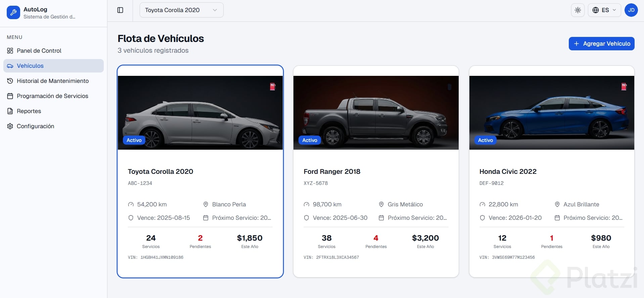Click the Programación de Servicios calendar icon

click(x=10, y=96)
